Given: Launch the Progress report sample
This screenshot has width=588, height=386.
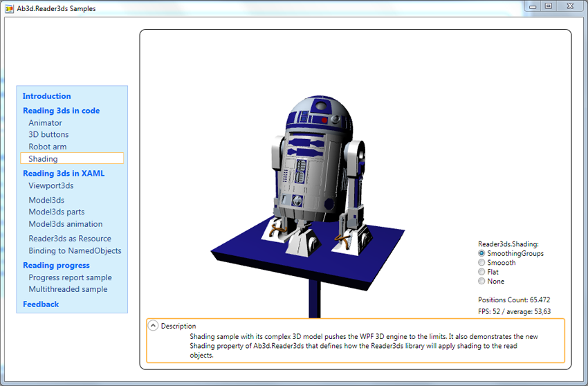Looking at the screenshot, I should tap(70, 278).
